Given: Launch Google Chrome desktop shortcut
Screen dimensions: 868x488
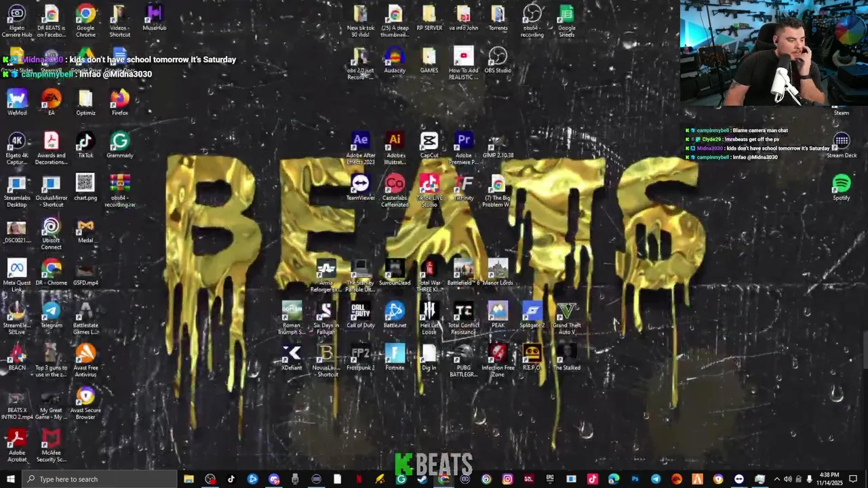Looking at the screenshot, I should [x=85, y=21].
